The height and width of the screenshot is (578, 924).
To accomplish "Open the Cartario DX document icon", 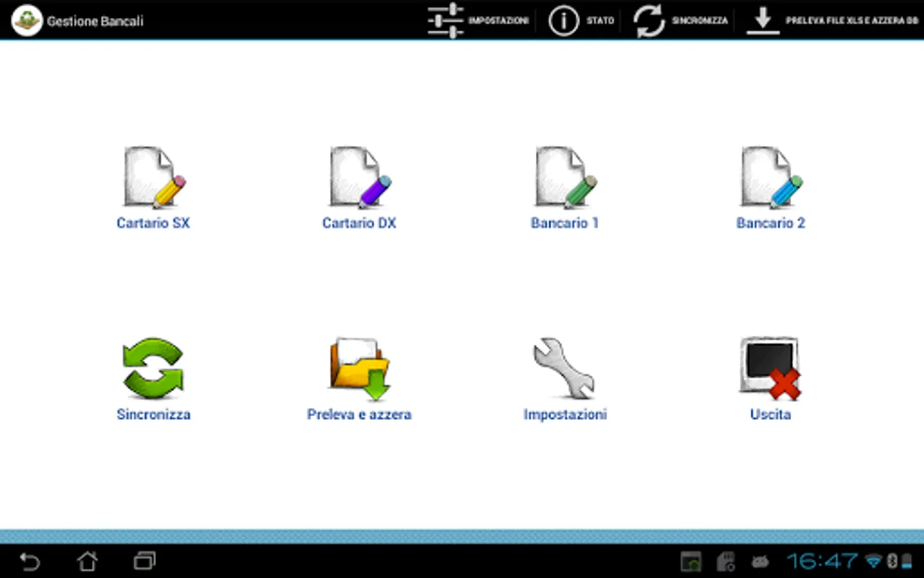I will pyautogui.click(x=360, y=177).
